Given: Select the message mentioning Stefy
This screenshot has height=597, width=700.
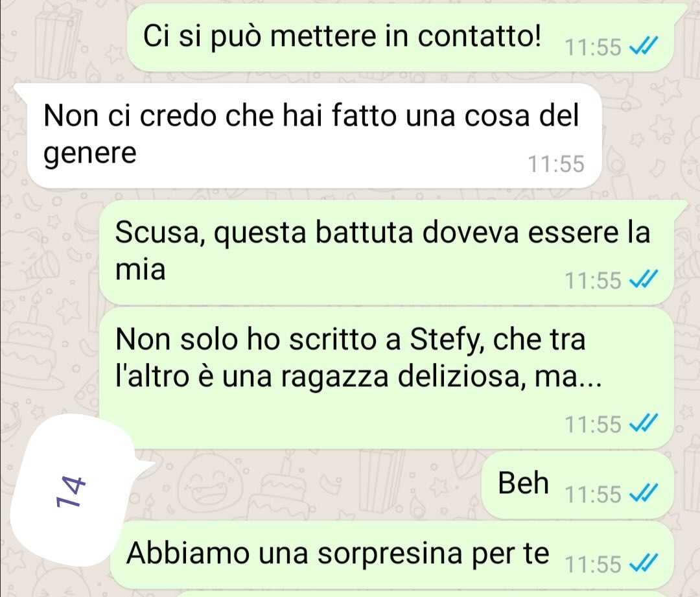Looking at the screenshot, I should tap(386, 378).
